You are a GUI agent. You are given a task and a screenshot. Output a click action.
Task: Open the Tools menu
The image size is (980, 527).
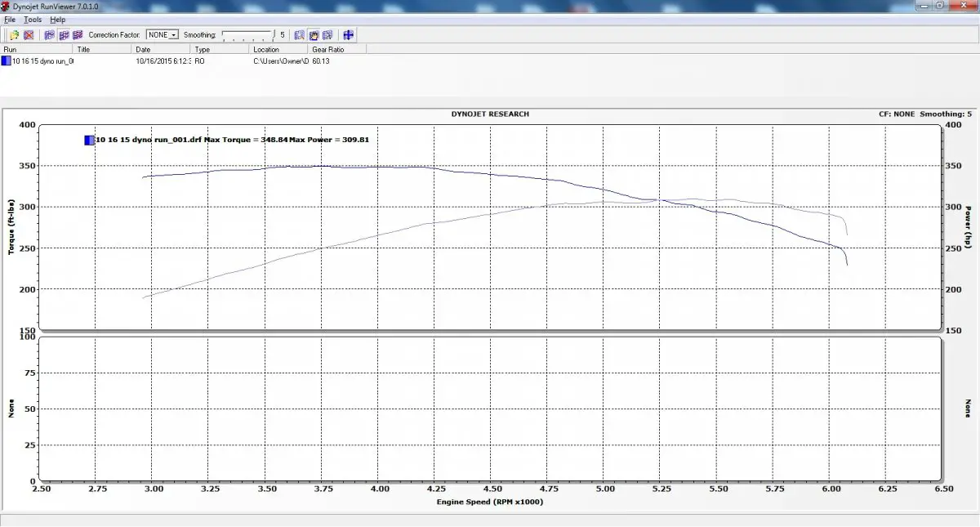click(x=33, y=20)
